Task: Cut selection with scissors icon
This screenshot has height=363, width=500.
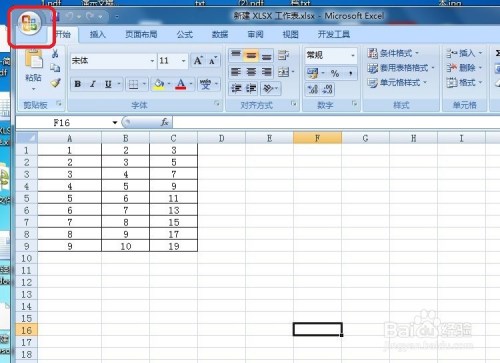Action: [x=55, y=53]
